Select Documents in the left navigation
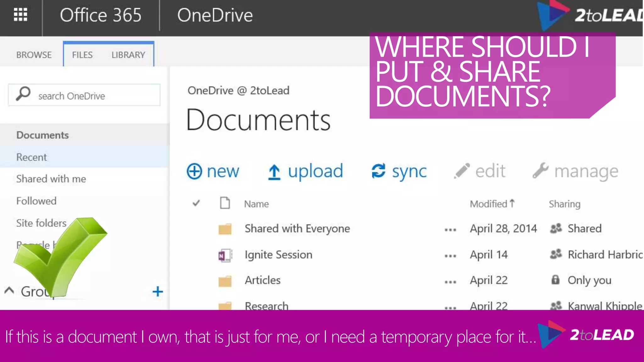644x362 pixels. (x=42, y=135)
